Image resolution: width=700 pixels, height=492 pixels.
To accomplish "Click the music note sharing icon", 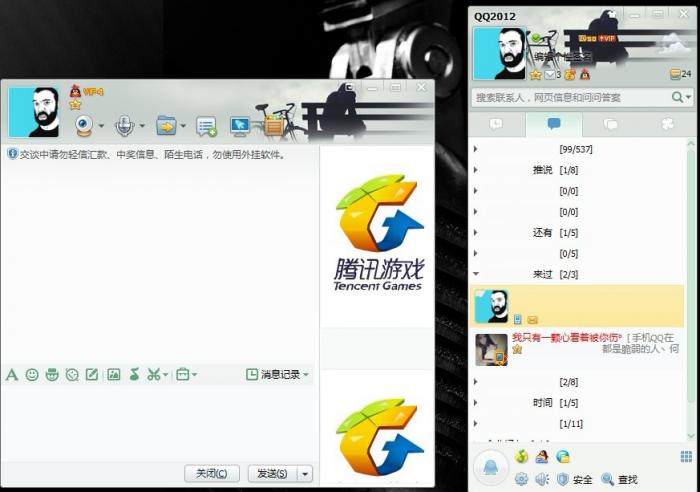I will click(134, 374).
